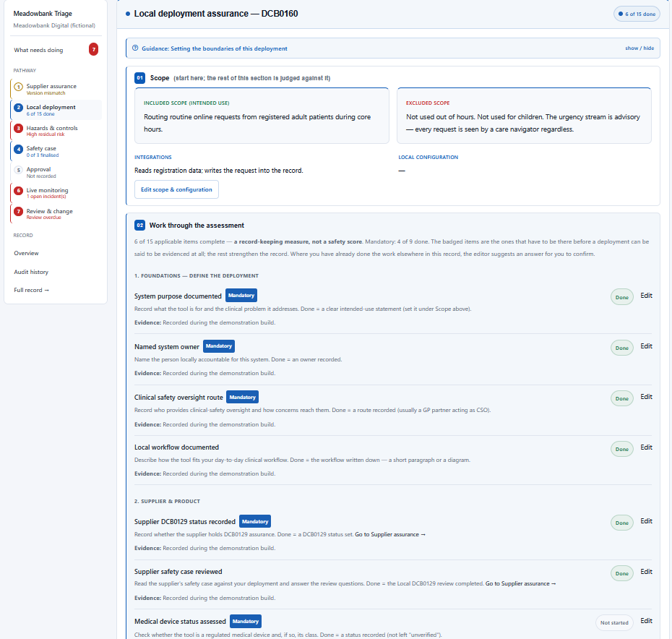Screen dimensions: 672x639
Task: Click Edit scope & configuration button
Action: (x=176, y=189)
